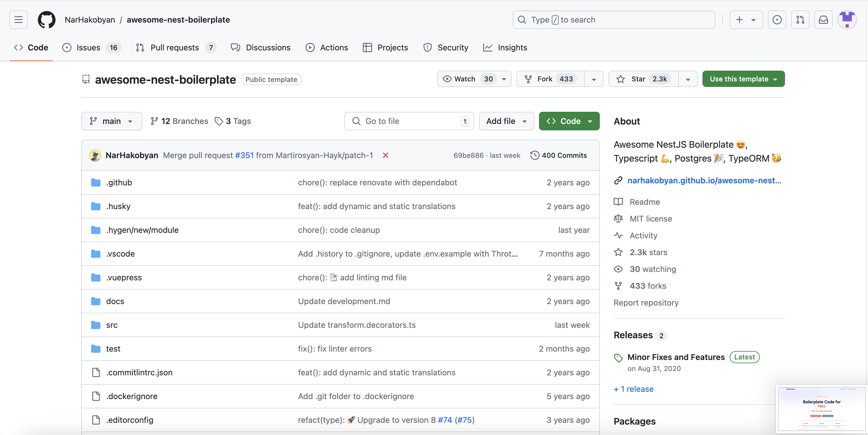Expand the Fork options dropdown arrow
The height and width of the screenshot is (435, 868).
594,79
